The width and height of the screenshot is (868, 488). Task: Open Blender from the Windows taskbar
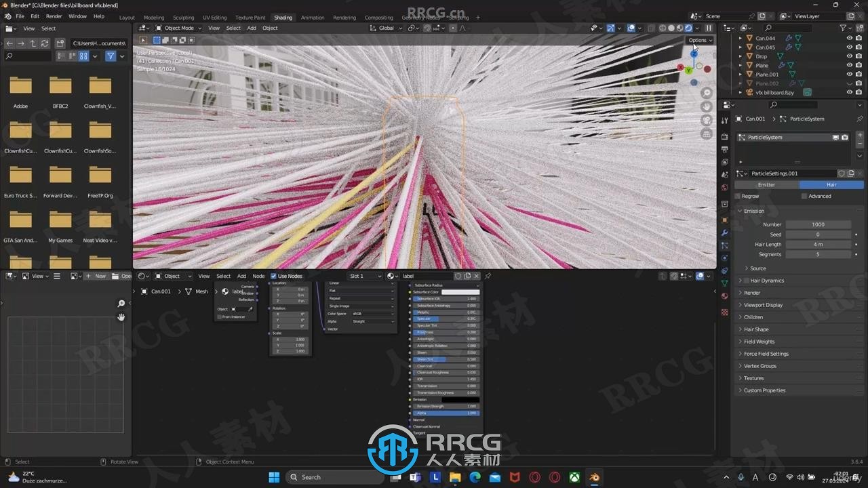(595, 477)
